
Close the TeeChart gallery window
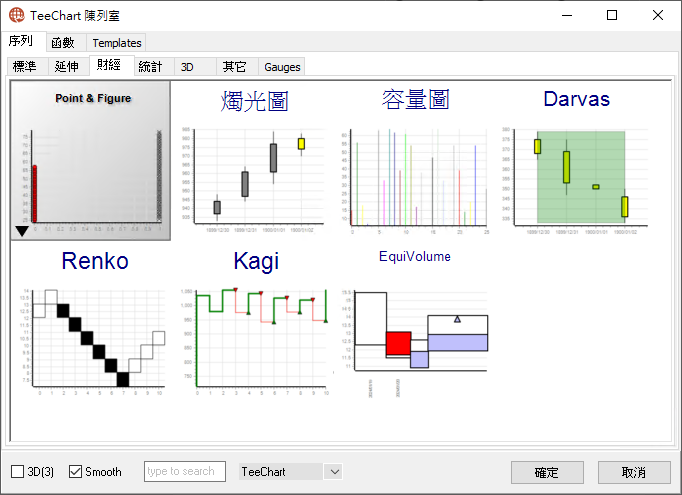click(658, 15)
